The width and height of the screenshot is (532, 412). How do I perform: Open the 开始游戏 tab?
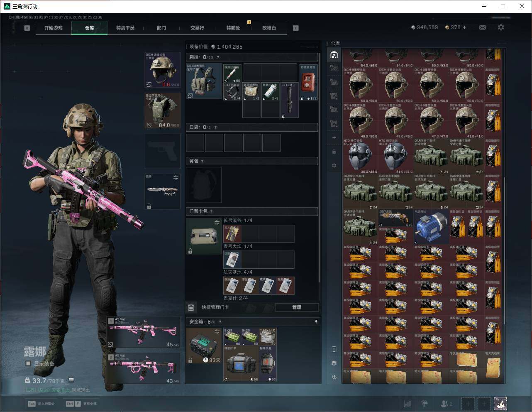[54, 28]
